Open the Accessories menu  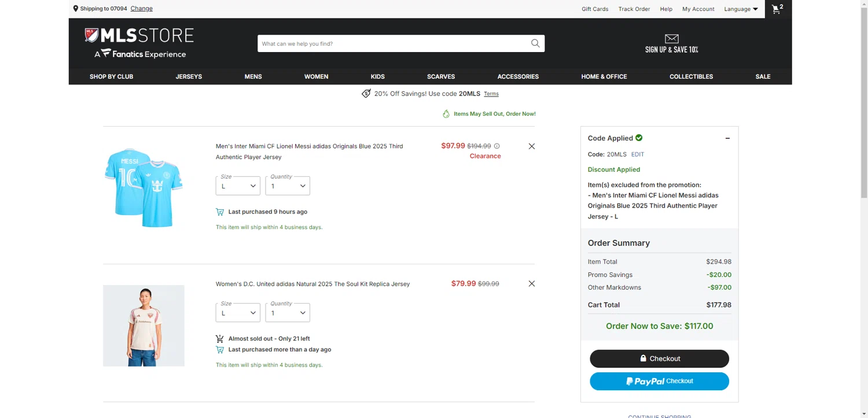click(518, 76)
